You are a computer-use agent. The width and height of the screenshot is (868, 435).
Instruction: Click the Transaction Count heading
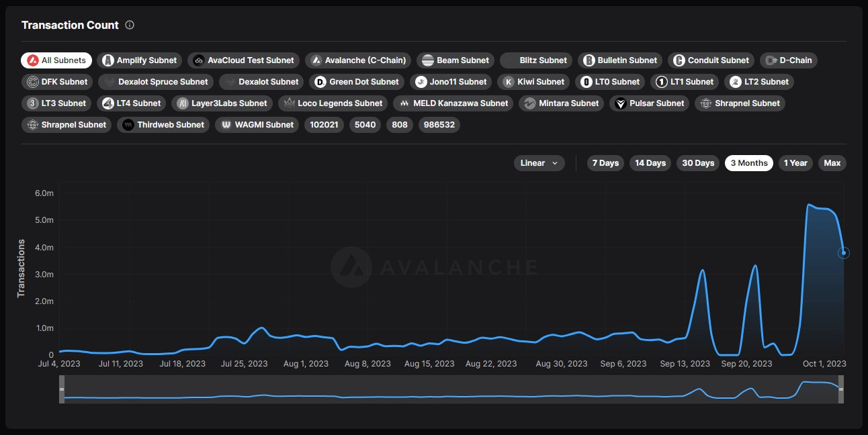pyautogui.click(x=70, y=25)
